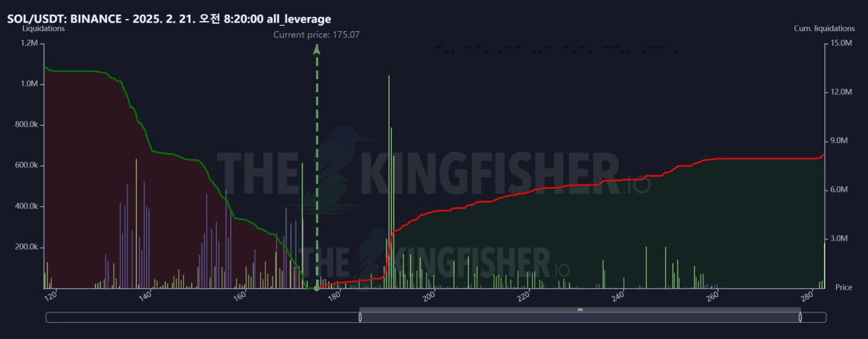Click the right handle of the zoom range slider

click(x=800, y=317)
